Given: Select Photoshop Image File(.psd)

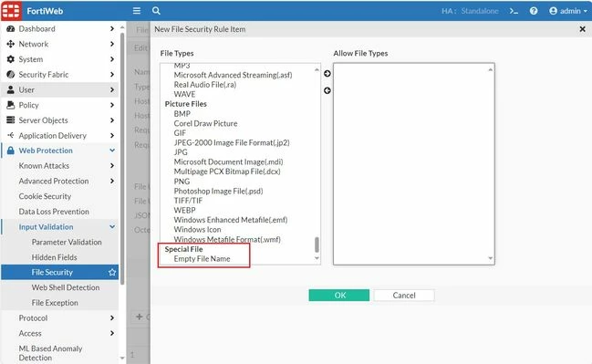Looking at the screenshot, I should pyautogui.click(x=218, y=191).
